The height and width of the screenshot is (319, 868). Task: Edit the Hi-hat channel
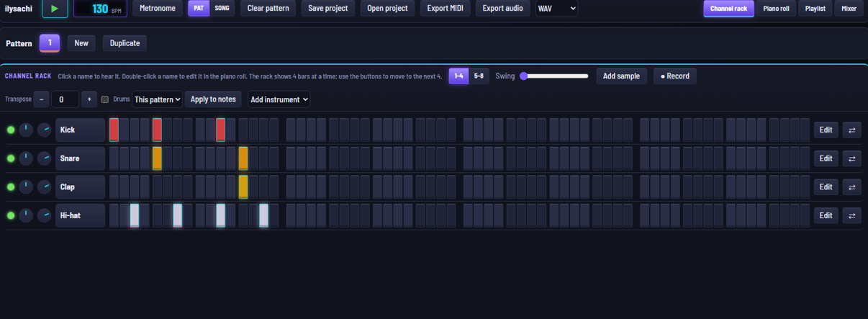tap(826, 215)
